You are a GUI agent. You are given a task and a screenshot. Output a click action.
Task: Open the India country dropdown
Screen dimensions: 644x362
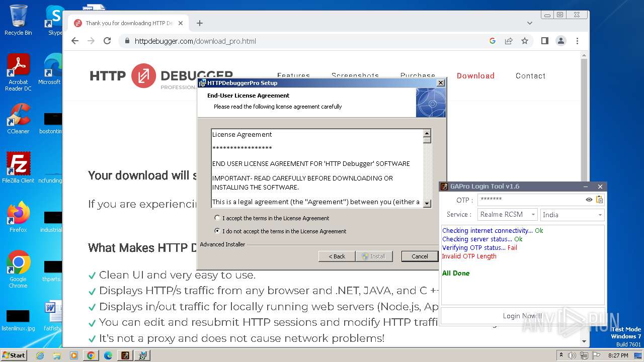(572, 215)
